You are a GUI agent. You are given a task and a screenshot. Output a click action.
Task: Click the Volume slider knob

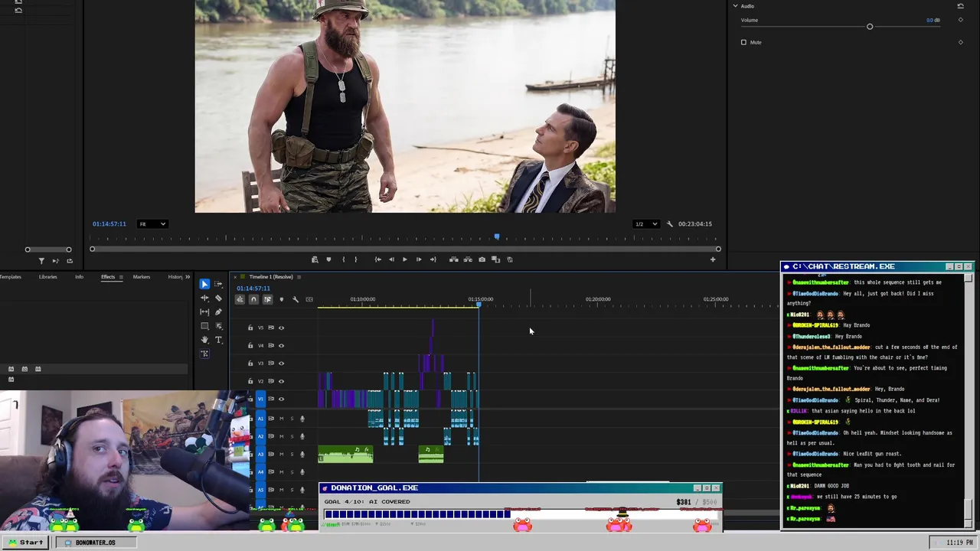click(870, 27)
